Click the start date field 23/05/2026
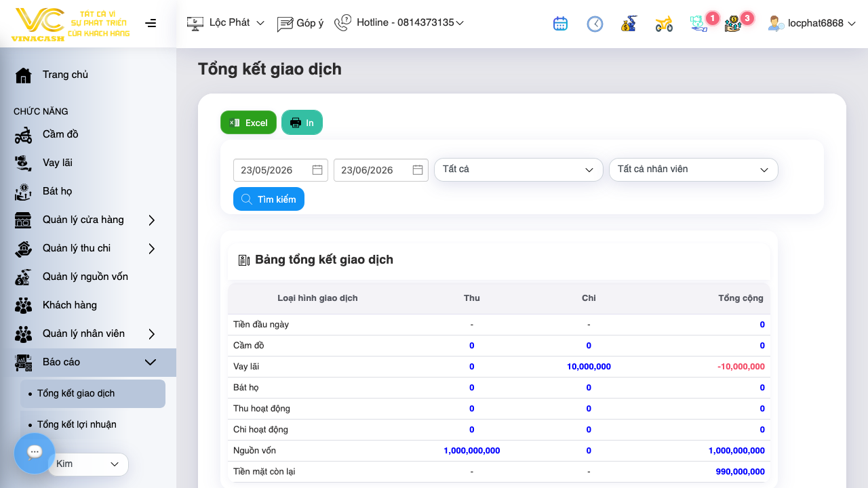Viewport: 868px width, 488px height. pos(281,170)
